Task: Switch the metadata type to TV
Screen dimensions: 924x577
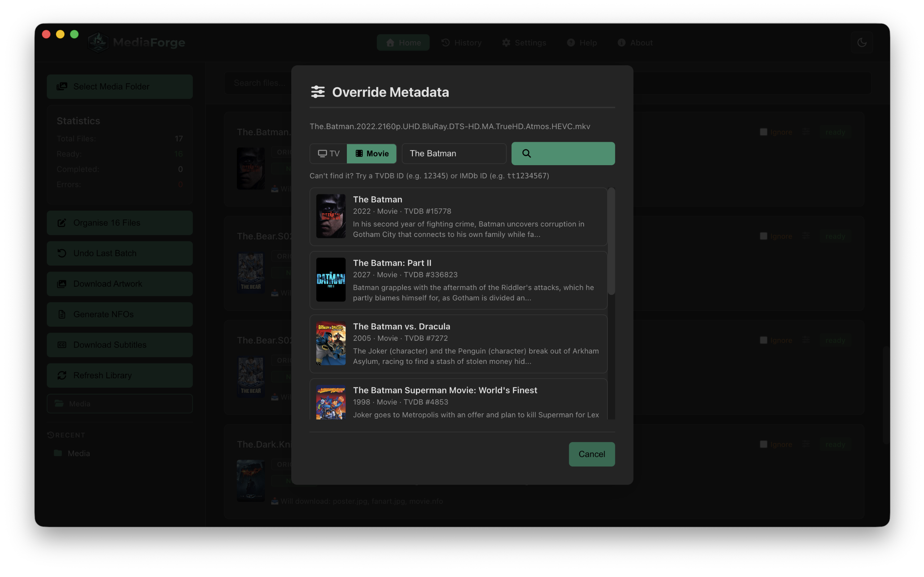Action: [x=328, y=153]
